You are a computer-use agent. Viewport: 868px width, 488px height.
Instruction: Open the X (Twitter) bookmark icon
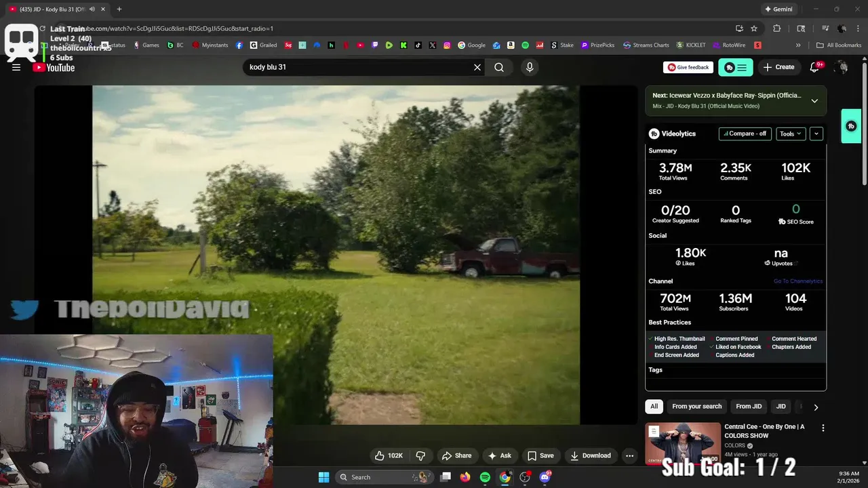coord(433,45)
